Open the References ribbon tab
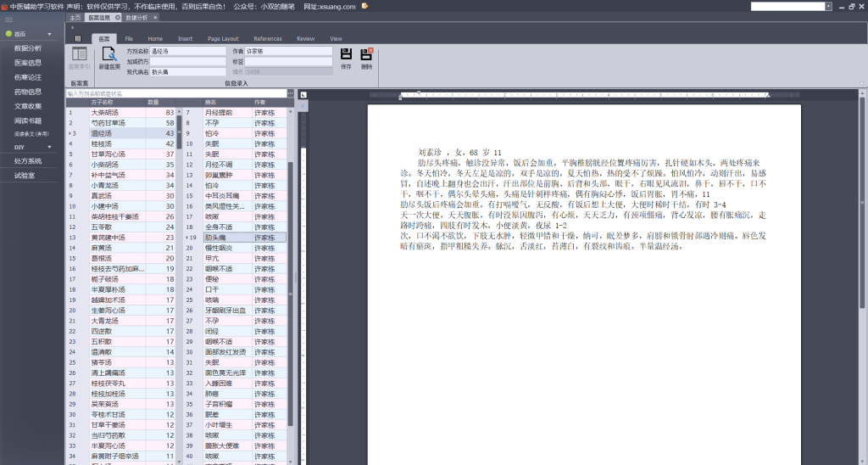The height and width of the screenshot is (465, 868). (267, 38)
